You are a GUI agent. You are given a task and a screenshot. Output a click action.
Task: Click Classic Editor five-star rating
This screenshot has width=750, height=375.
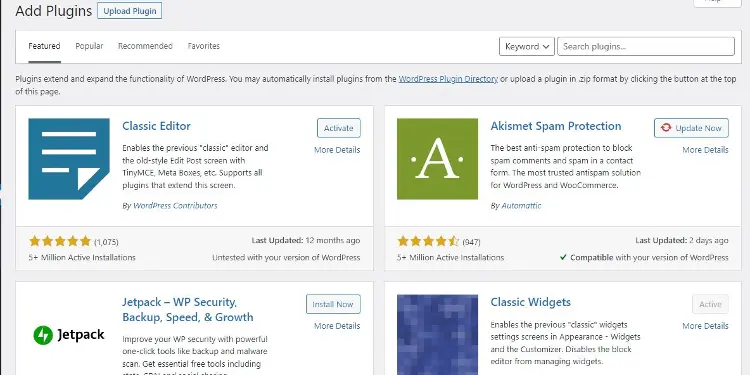tap(59, 241)
